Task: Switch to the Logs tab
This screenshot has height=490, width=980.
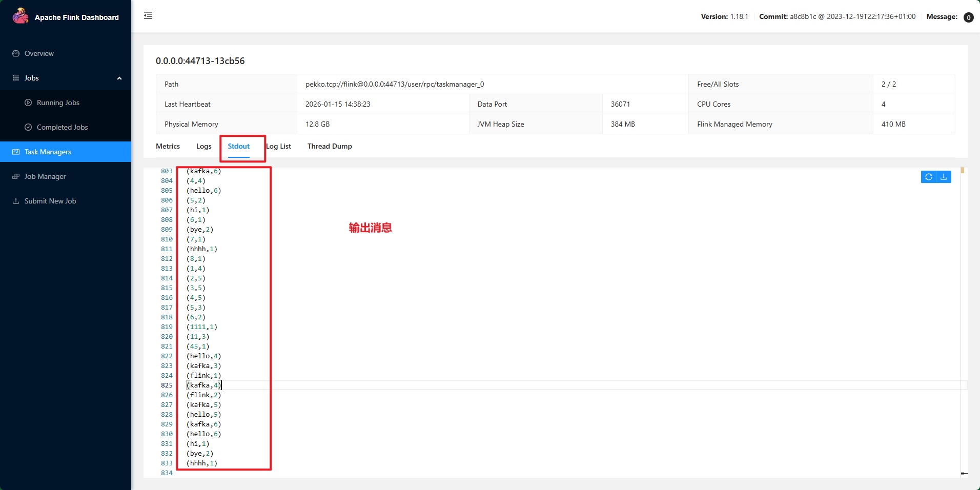Action: point(203,146)
